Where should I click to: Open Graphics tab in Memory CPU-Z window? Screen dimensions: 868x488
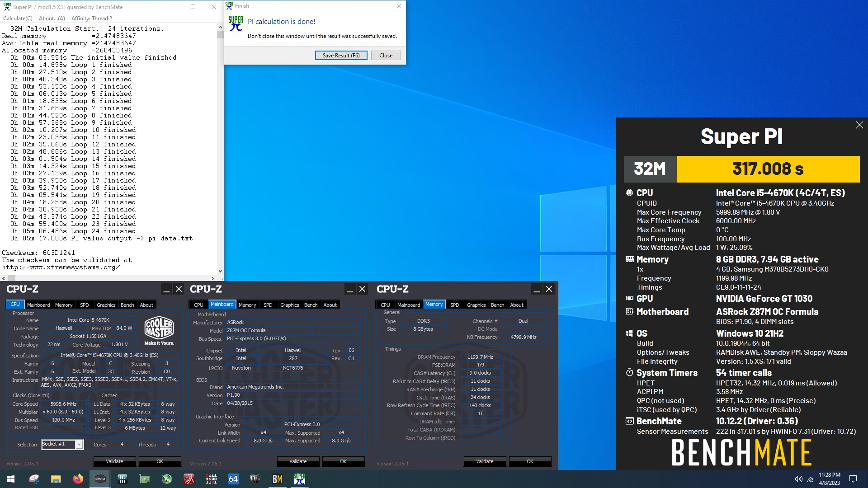point(476,305)
